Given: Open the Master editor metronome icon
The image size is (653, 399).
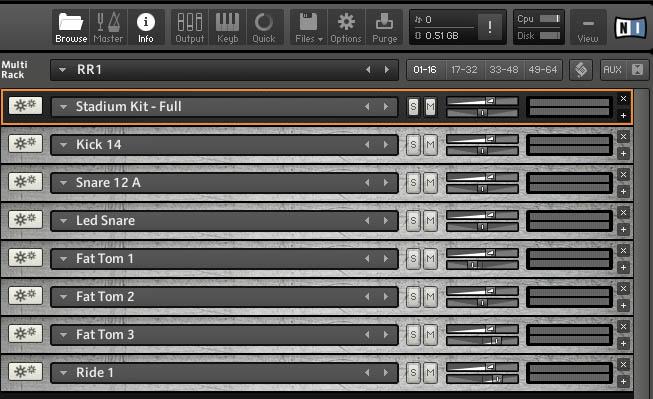Looking at the screenshot, I should pyautogui.click(x=108, y=27).
